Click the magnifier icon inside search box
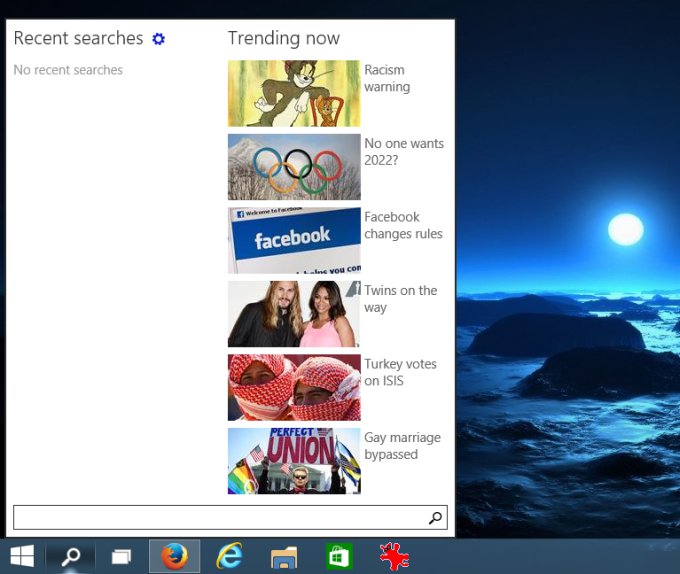This screenshot has height=574, width=680. (435, 517)
